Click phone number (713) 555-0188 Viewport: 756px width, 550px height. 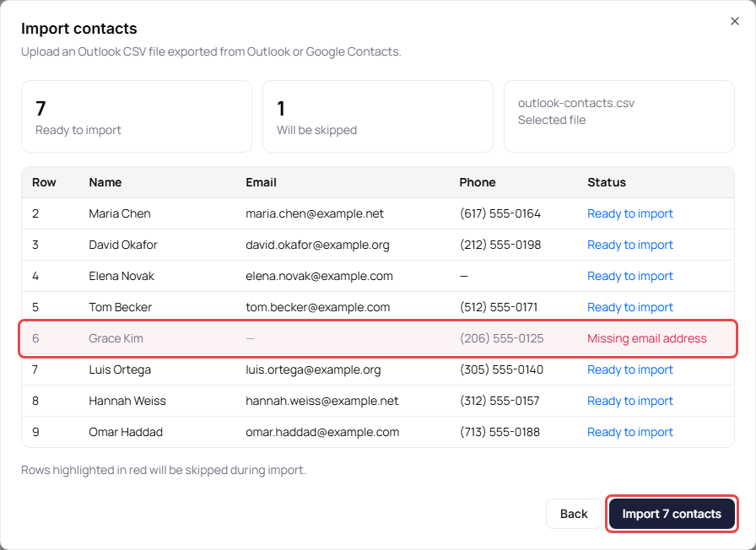coord(499,432)
